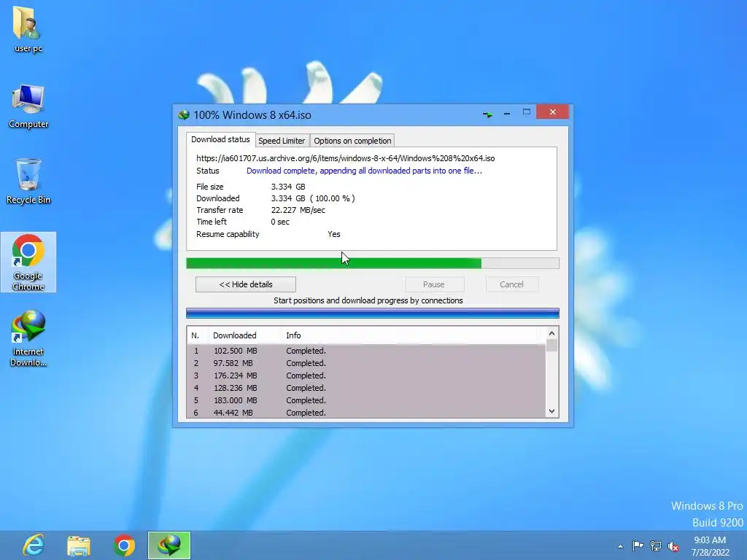Open the Computer desktop icon
The width and height of the screenshot is (747, 560).
tap(28, 106)
